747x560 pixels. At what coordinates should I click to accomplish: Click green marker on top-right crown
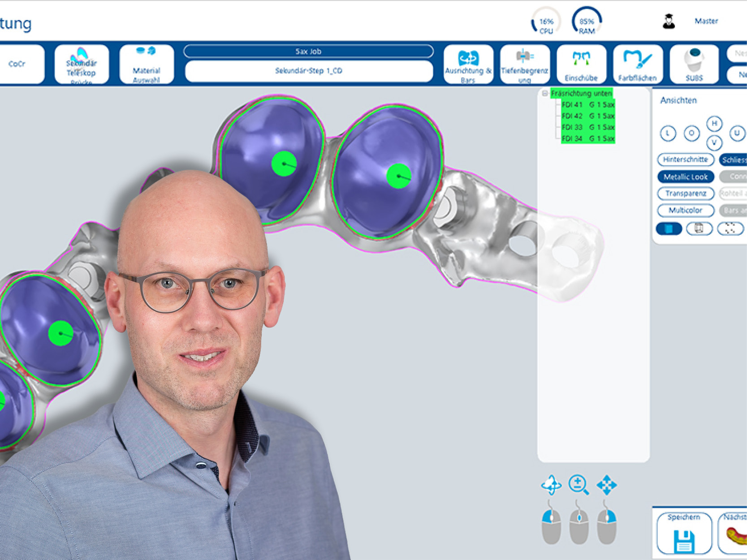pyautogui.click(x=398, y=176)
